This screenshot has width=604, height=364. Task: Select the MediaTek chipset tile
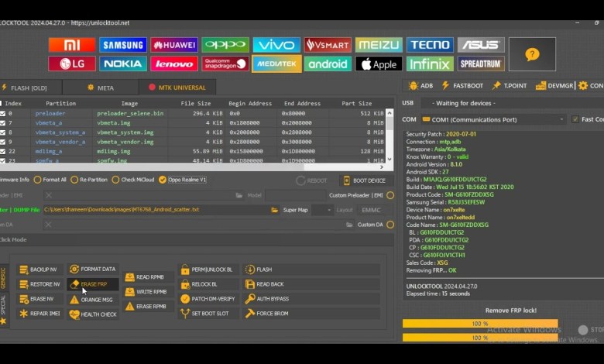click(276, 64)
